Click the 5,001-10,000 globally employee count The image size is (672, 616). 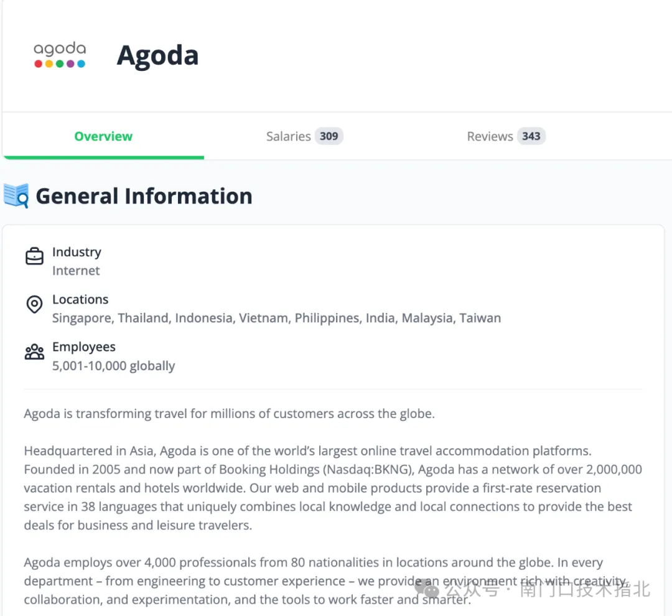113,366
